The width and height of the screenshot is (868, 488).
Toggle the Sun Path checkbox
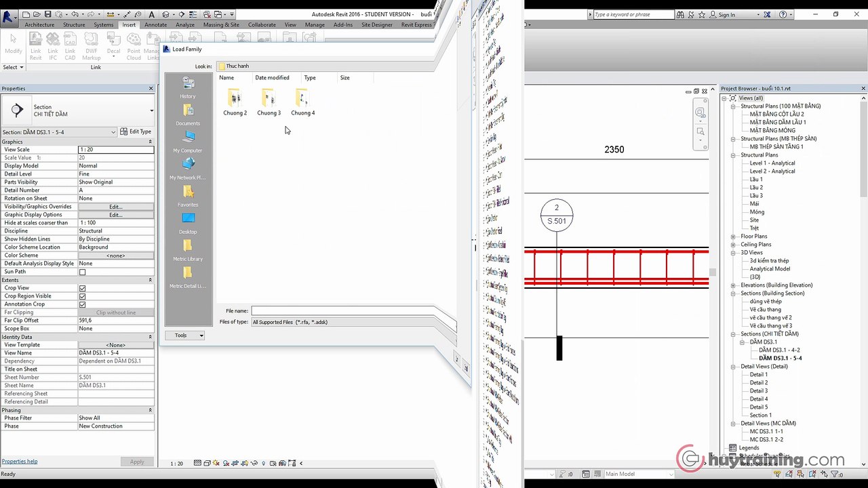(x=82, y=272)
